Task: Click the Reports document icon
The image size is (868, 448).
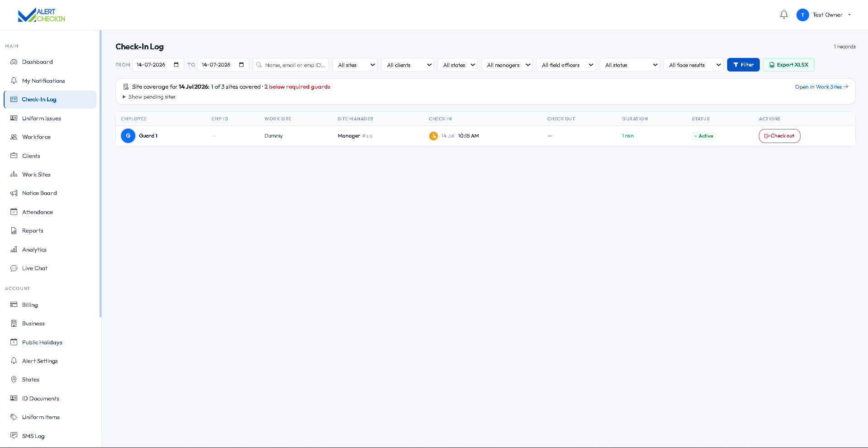Action: 14,231
